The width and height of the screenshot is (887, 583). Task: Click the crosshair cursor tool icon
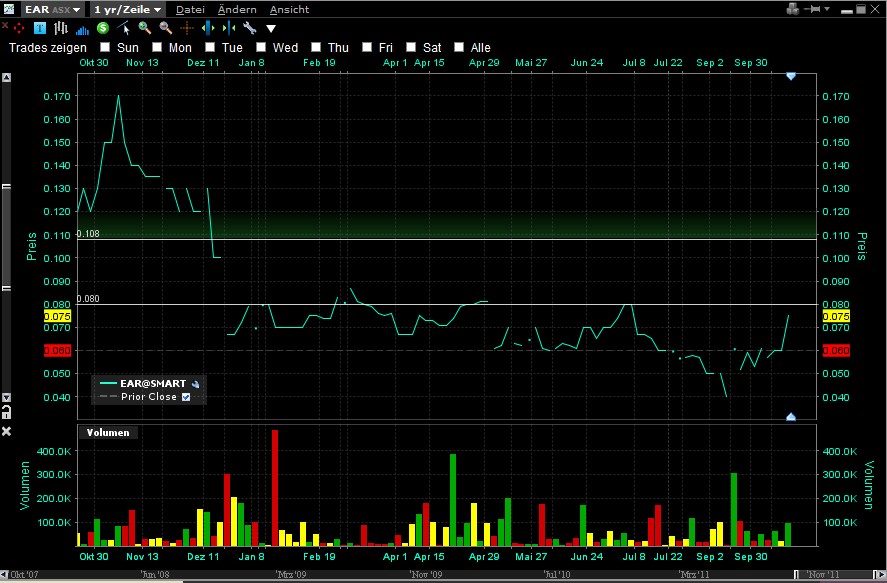coord(188,29)
